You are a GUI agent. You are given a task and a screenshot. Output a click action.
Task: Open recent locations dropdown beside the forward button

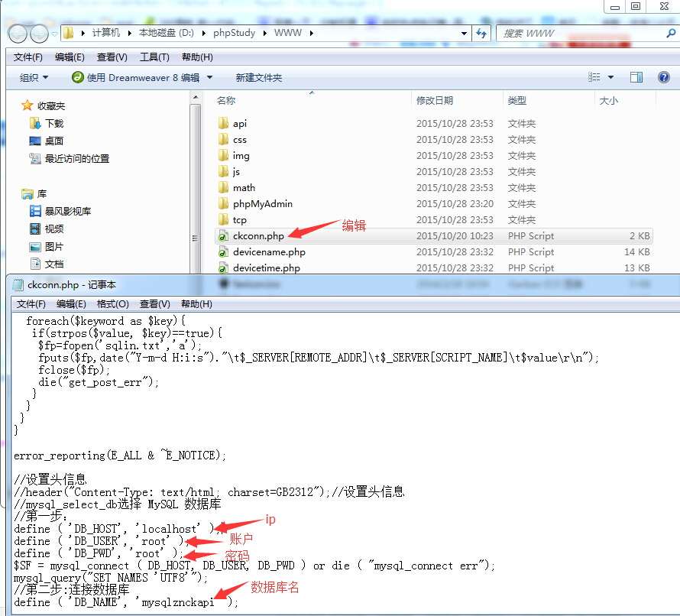[x=54, y=34]
